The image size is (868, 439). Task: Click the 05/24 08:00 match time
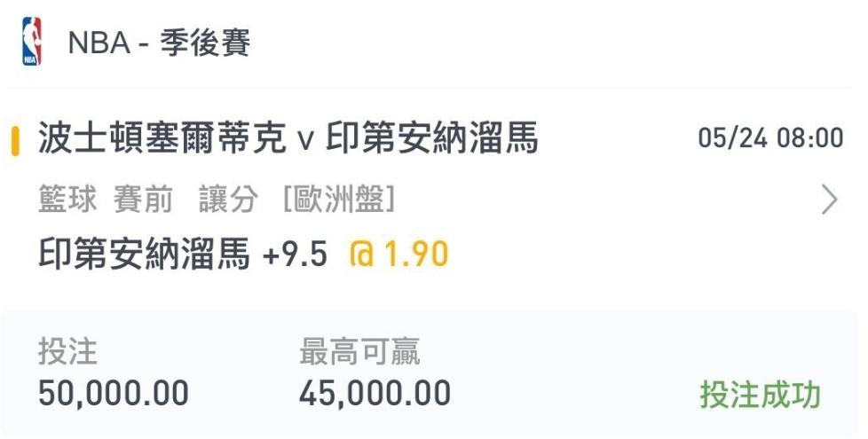[x=770, y=137]
